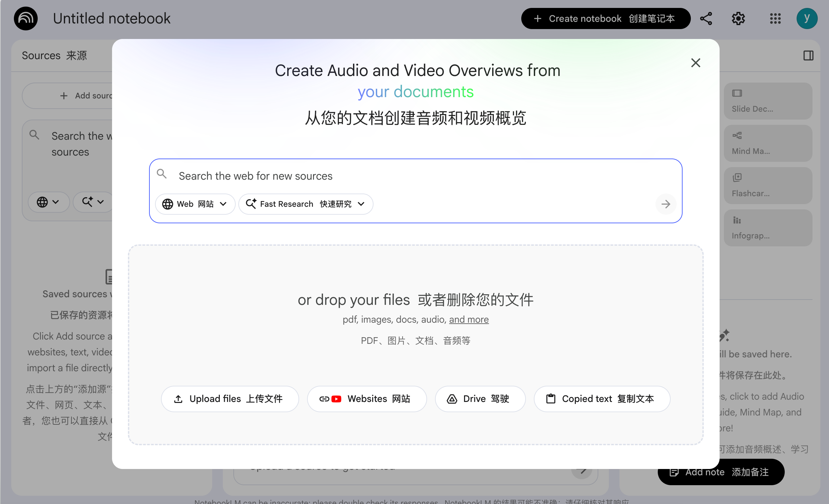Click Upload files button
Image resolution: width=829 pixels, height=504 pixels.
(230, 399)
